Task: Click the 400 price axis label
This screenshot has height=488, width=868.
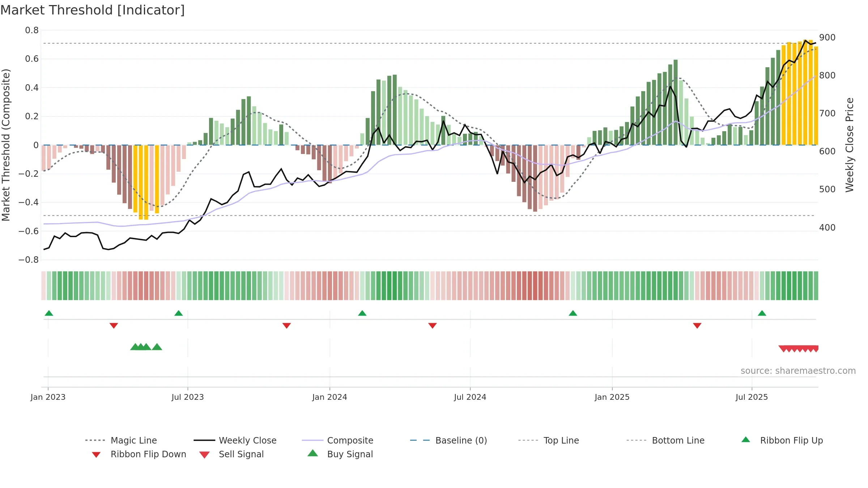Action: (x=827, y=228)
